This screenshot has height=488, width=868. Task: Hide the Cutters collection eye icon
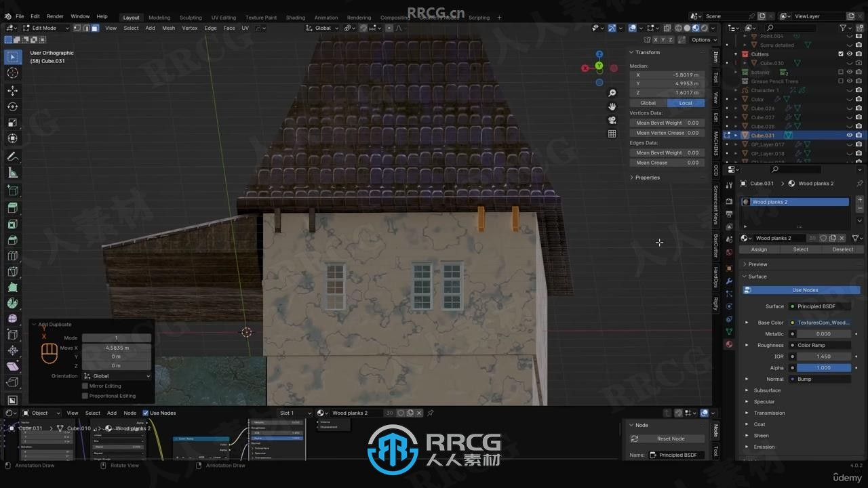click(849, 54)
